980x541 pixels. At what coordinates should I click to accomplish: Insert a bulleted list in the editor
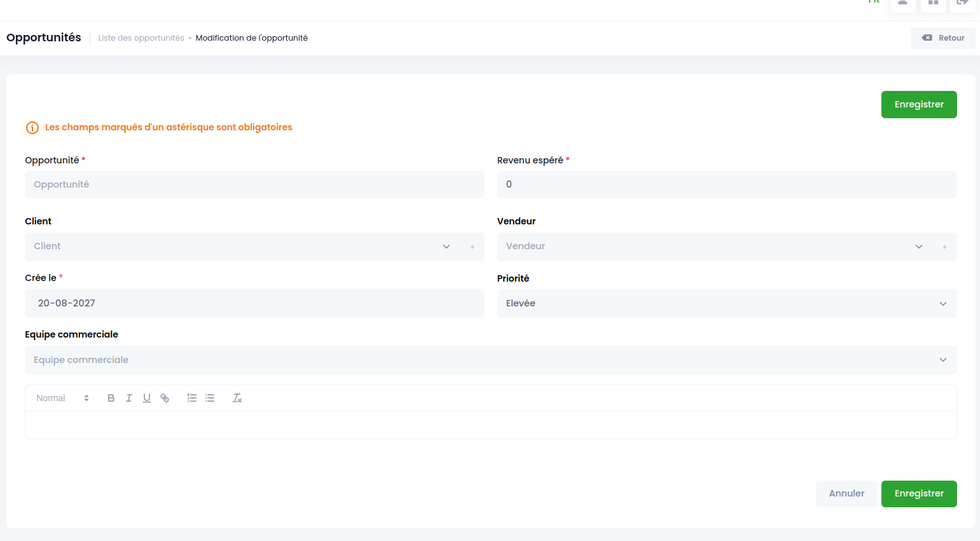pyautogui.click(x=210, y=398)
